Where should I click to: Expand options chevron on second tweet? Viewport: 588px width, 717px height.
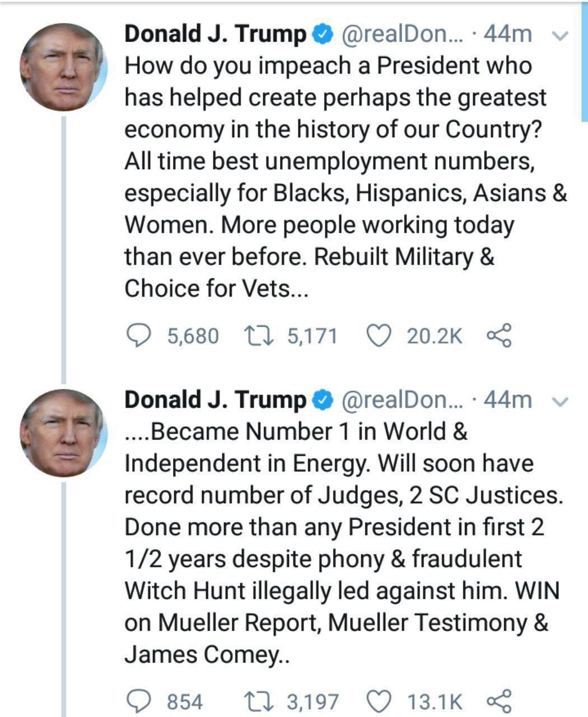pos(560,401)
